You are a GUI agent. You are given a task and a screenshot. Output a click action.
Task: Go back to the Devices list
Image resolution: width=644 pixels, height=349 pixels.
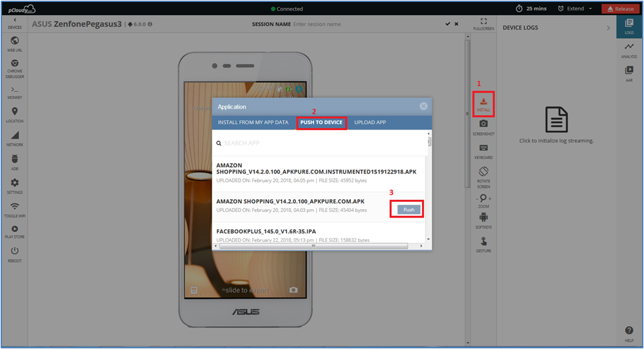point(14,23)
